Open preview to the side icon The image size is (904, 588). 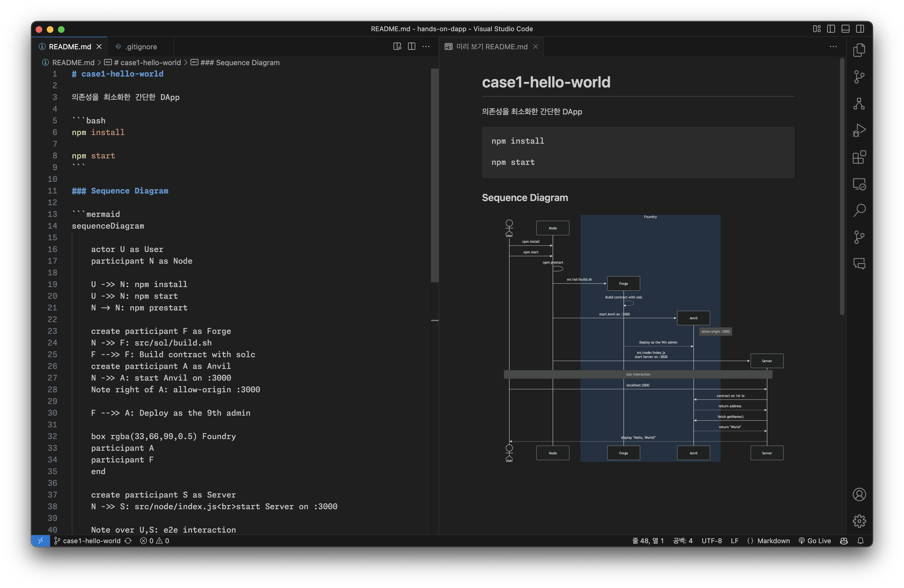tap(397, 46)
